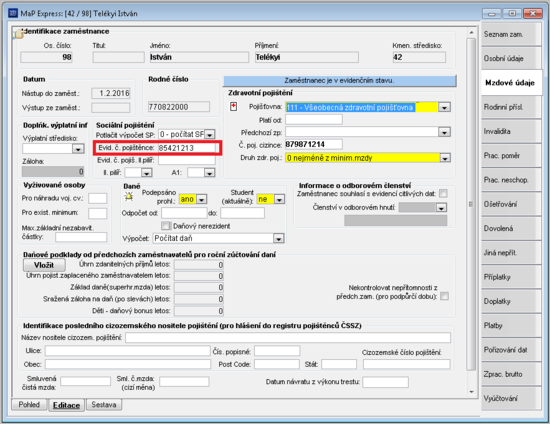This screenshot has height=424, width=550.
Task: Click the MaP Express title bar app icon
Action: pos(13,13)
